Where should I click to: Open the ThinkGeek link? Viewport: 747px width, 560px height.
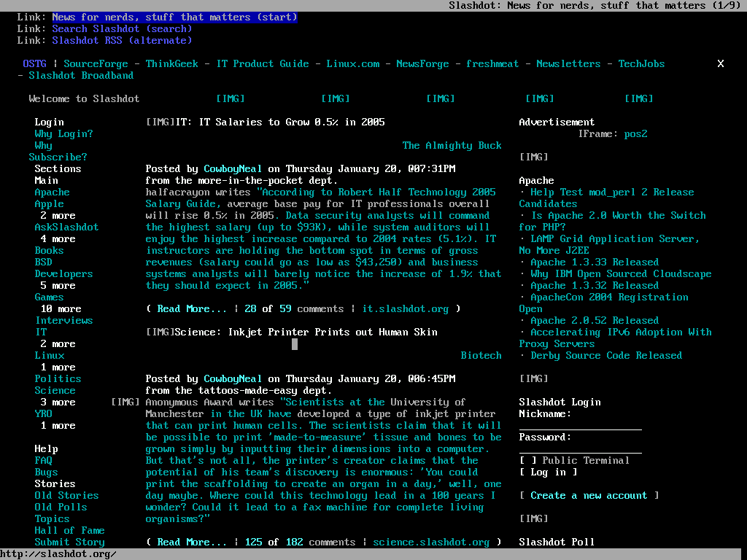pos(172,64)
